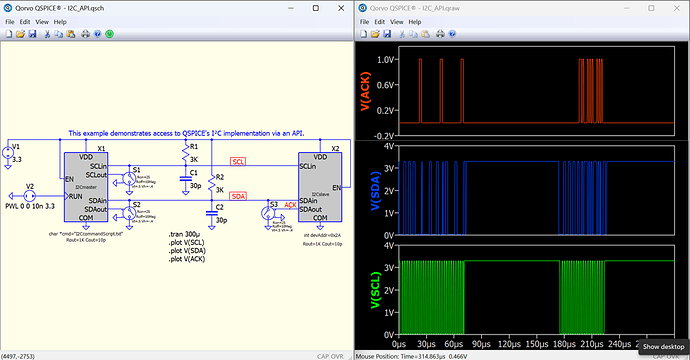690x360 pixels.
Task: Click Show desktop button
Action: tap(664, 346)
